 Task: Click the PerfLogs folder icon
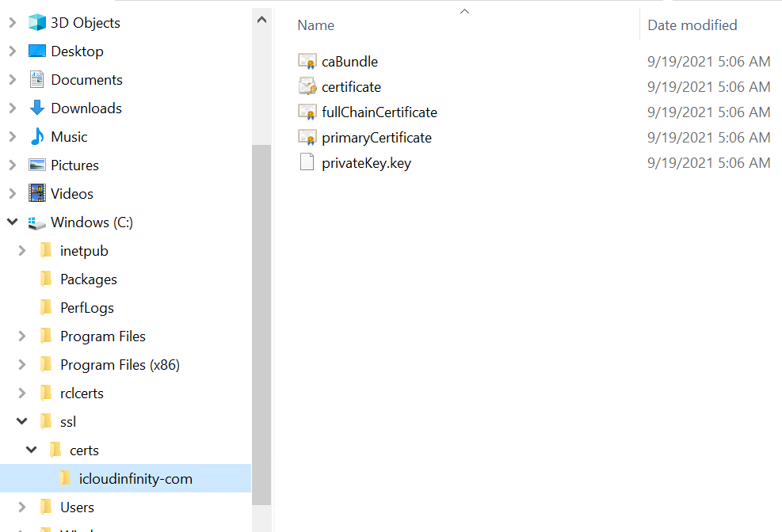tap(46, 307)
